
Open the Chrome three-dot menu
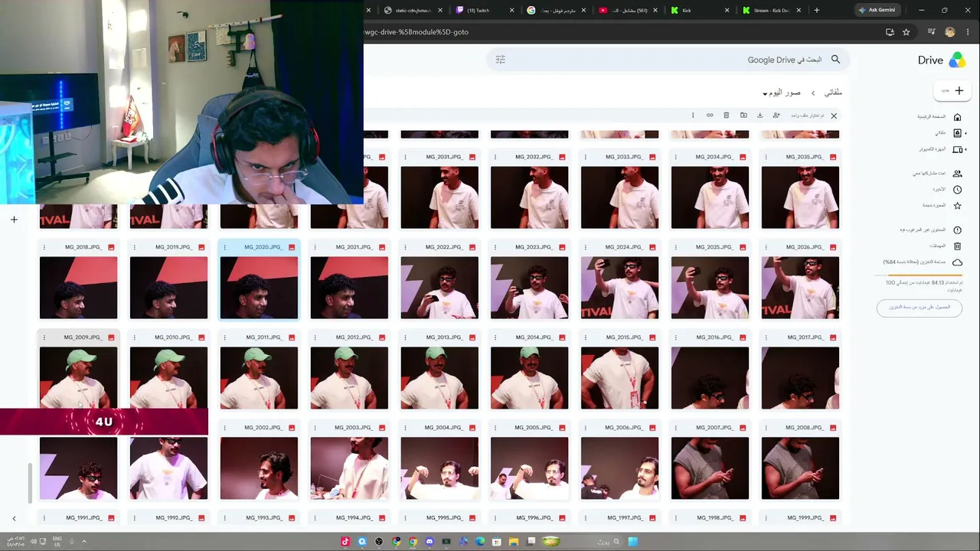pyautogui.click(x=967, y=32)
